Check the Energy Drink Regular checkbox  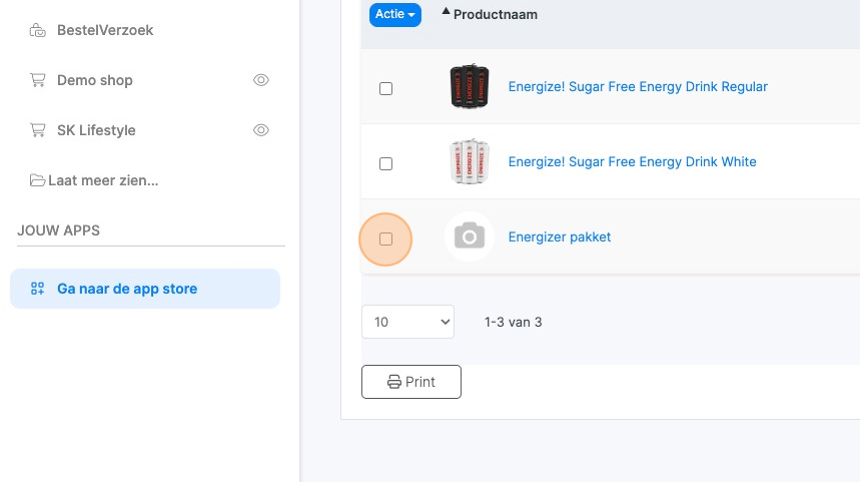[x=386, y=89]
